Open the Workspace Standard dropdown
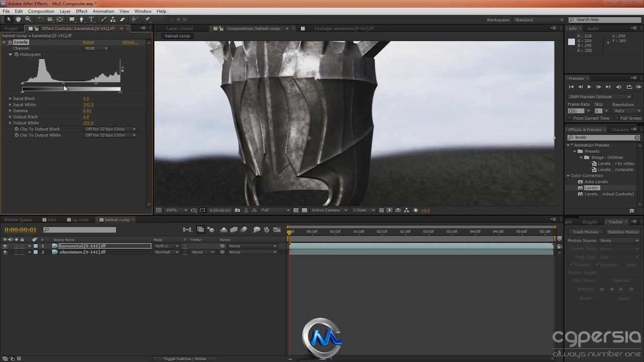644x362 pixels. click(539, 20)
